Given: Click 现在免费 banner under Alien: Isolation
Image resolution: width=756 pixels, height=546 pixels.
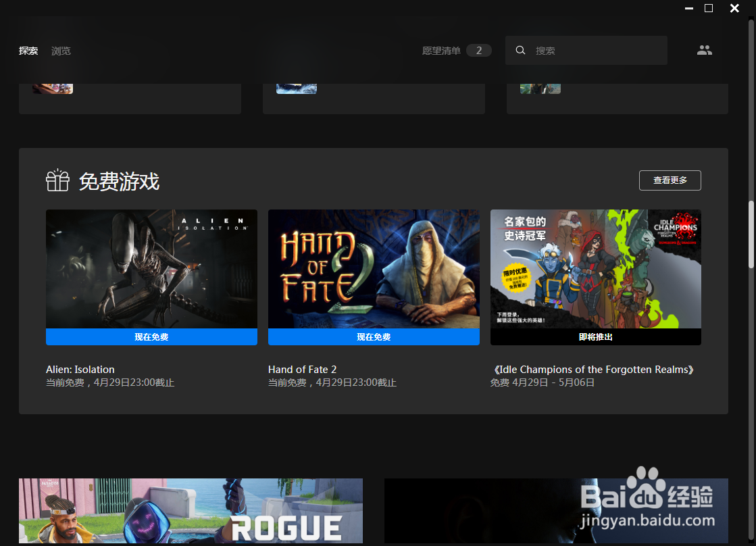Looking at the screenshot, I should tap(151, 337).
